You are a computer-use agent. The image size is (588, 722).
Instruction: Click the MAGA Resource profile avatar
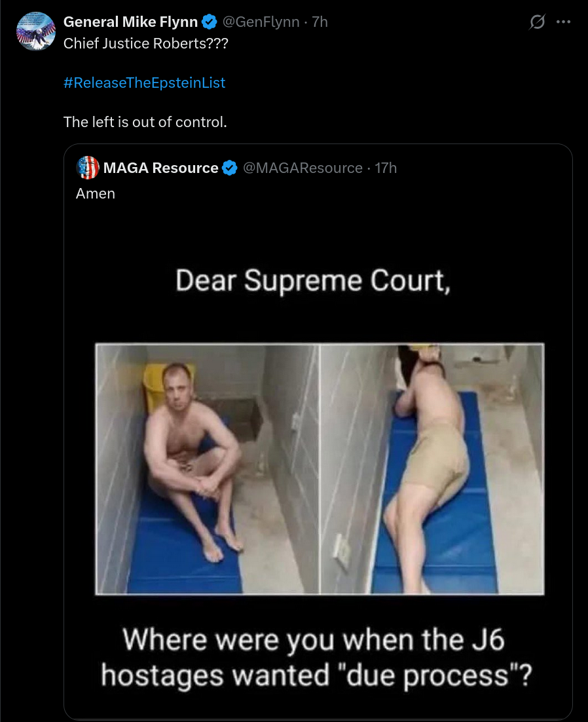tap(88, 168)
